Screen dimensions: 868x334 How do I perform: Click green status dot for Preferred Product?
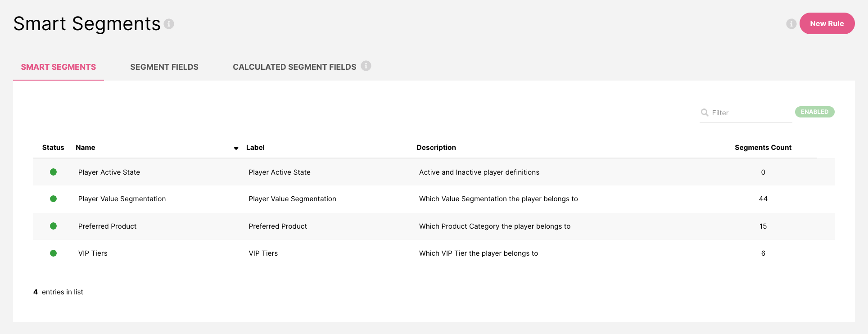(53, 226)
